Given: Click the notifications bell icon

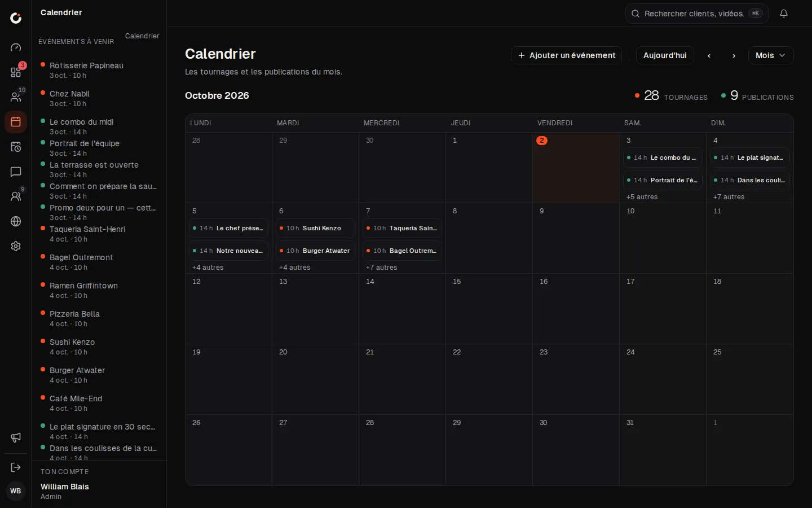Looking at the screenshot, I should click(x=784, y=14).
